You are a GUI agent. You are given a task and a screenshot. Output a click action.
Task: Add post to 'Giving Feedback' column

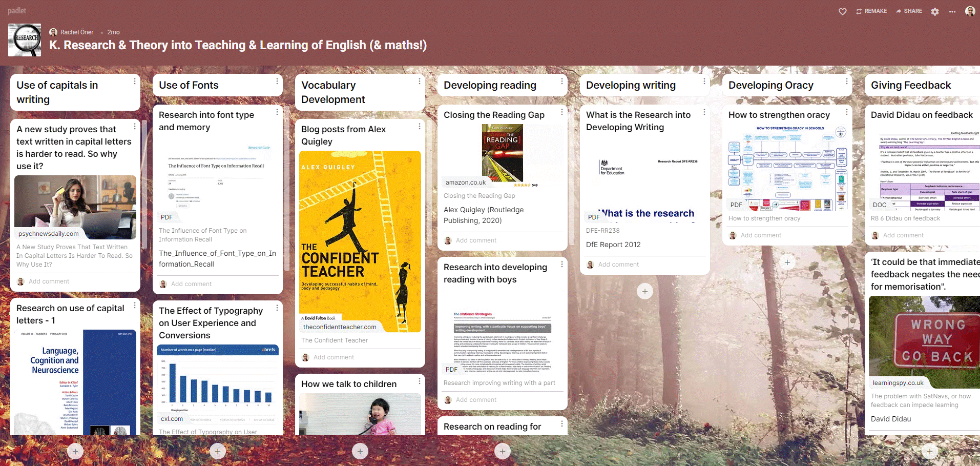tap(930, 451)
